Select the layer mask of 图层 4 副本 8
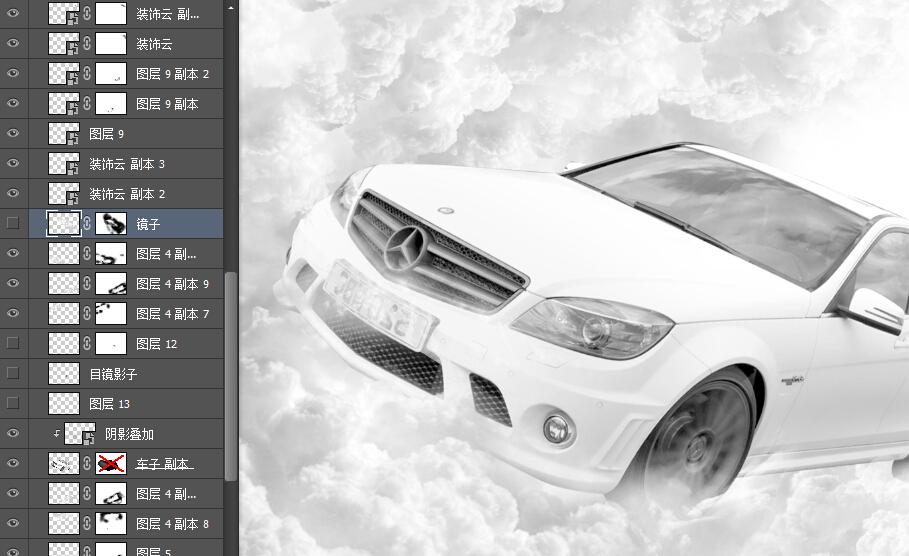 [111, 523]
